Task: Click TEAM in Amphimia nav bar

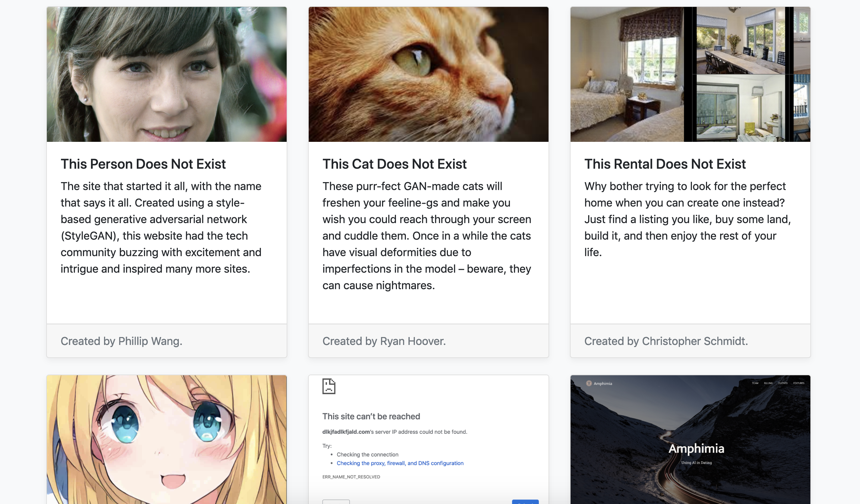Action: click(755, 383)
